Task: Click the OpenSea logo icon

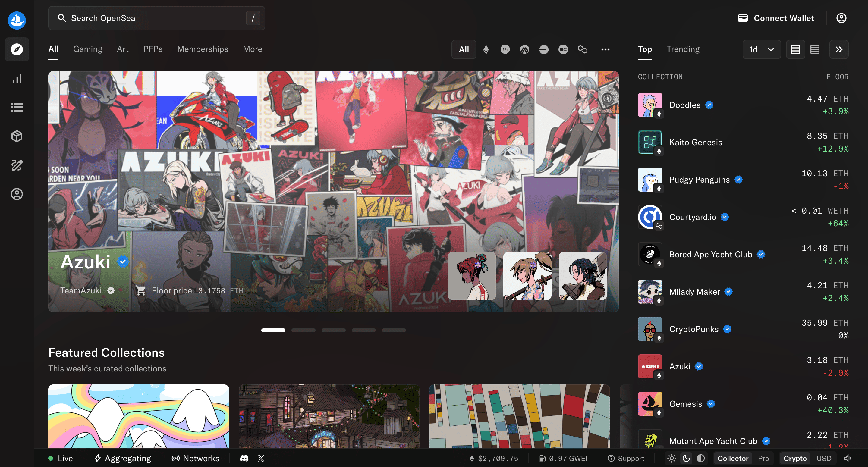Action: coord(17,20)
